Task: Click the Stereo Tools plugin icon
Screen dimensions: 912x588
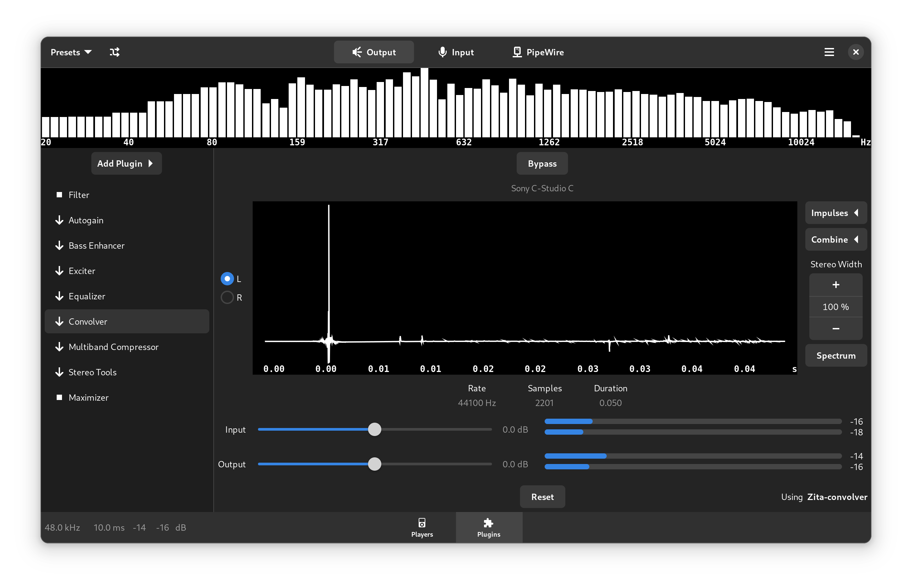Action: [58, 371]
